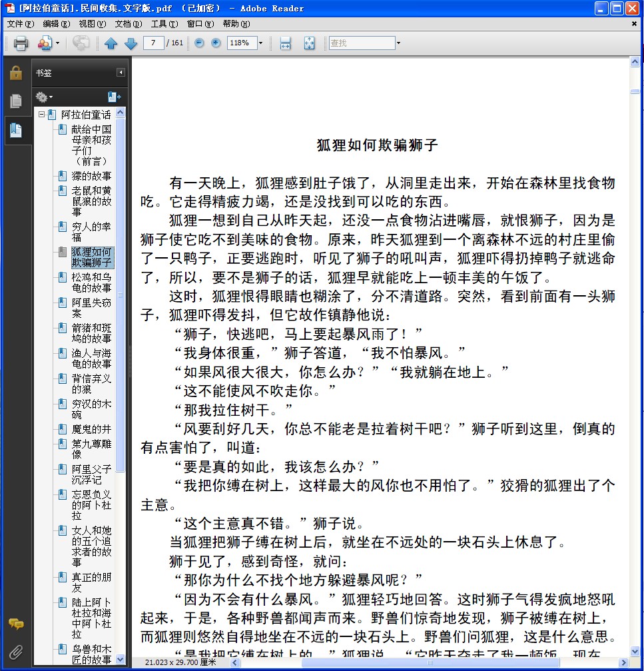This screenshot has height=671, width=644.
Task: Click the page number input field
Action: (x=153, y=43)
